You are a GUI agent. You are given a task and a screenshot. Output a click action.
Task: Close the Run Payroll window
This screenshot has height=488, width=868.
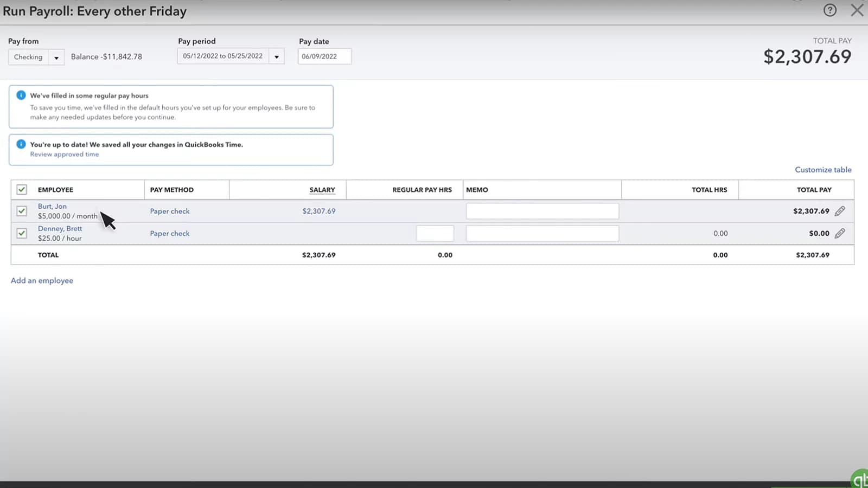pos(857,10)
